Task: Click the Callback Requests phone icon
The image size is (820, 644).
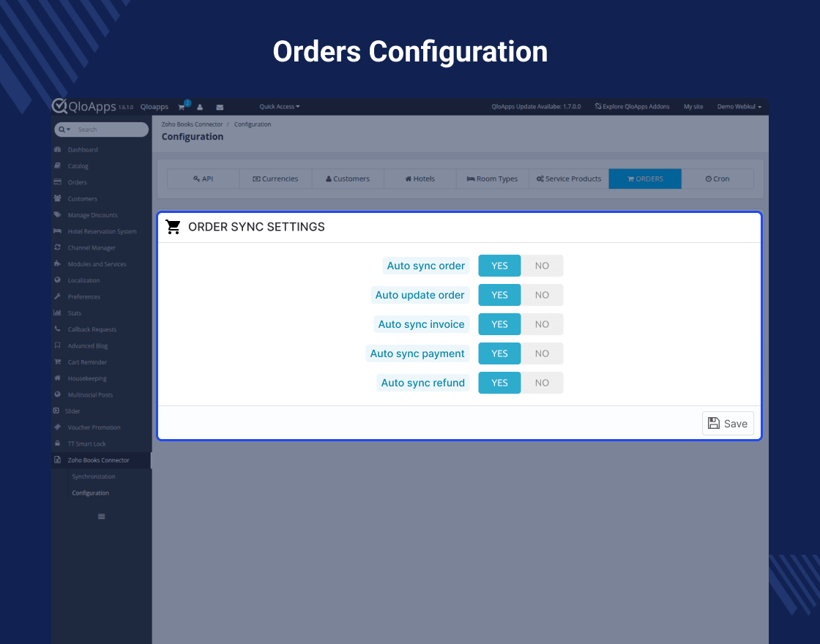Action: (x=58, y=329)
